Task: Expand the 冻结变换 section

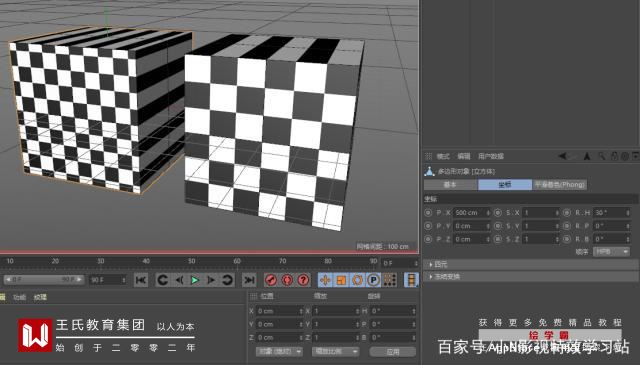Action: point(531,277)
